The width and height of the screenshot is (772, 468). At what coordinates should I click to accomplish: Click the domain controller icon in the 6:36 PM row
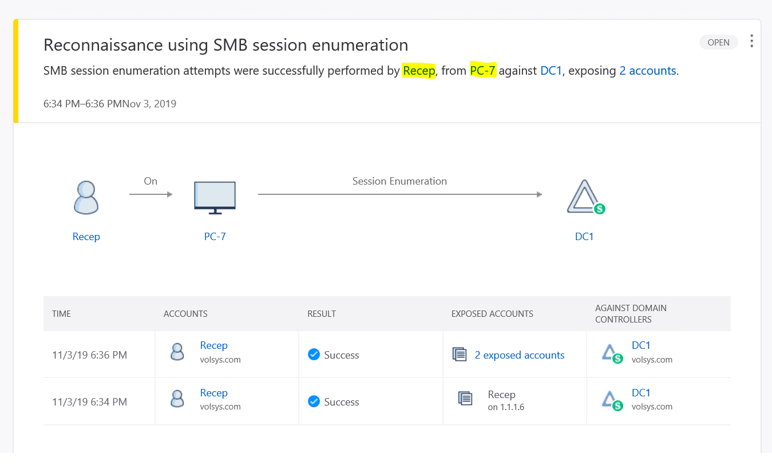point(611,353)
